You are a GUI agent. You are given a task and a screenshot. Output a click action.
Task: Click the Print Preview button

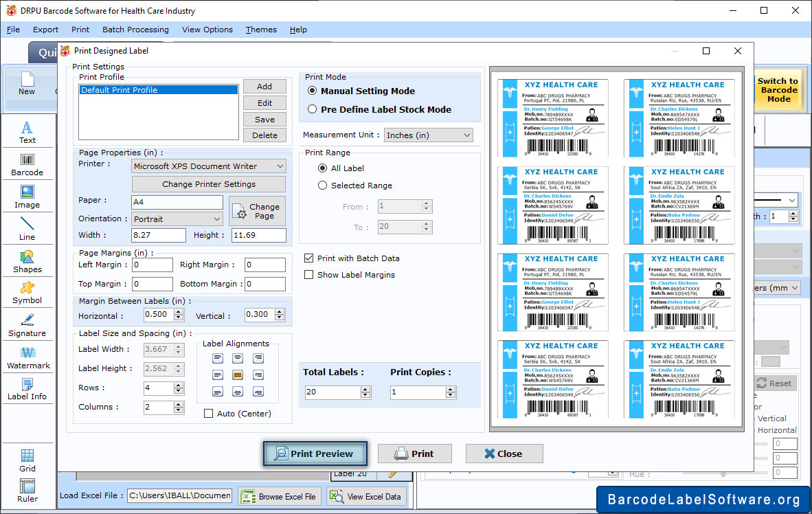(x=315, y=454)
